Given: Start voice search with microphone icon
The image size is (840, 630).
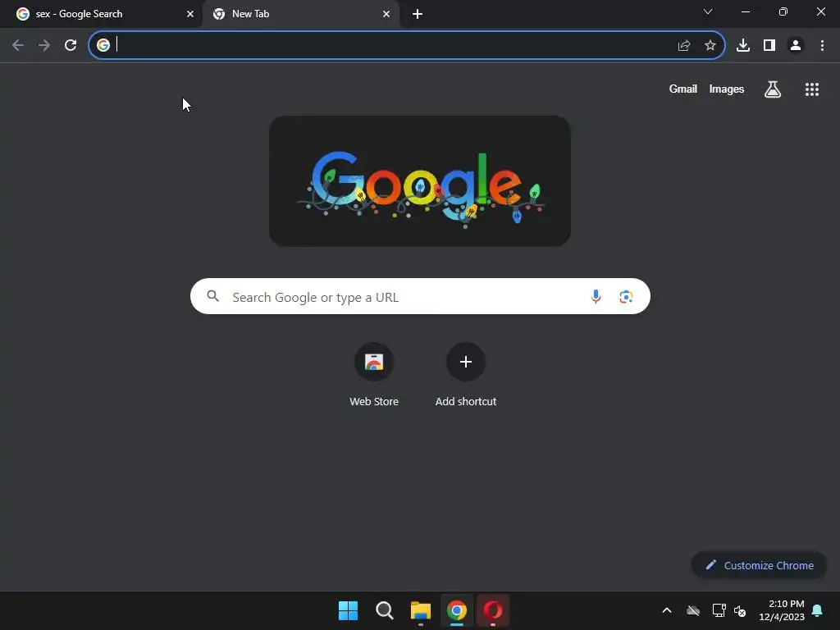Looking at the screenshot, I should tap(596, 296).
